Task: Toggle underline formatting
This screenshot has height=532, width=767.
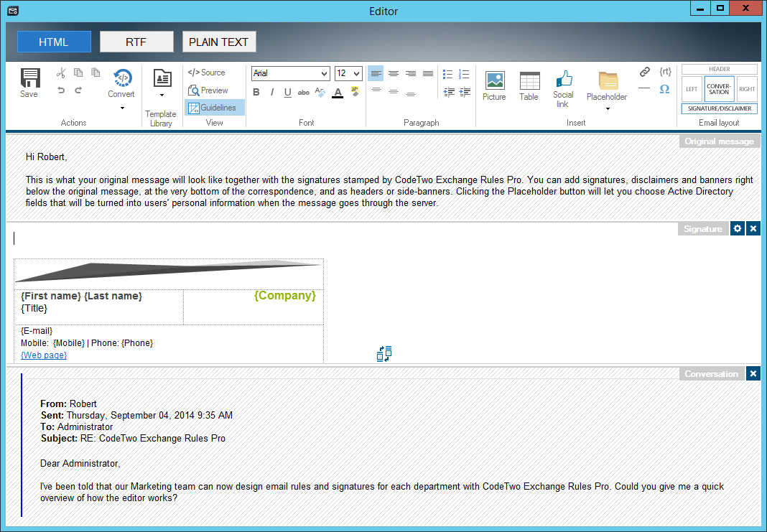Action: [287, 92]
